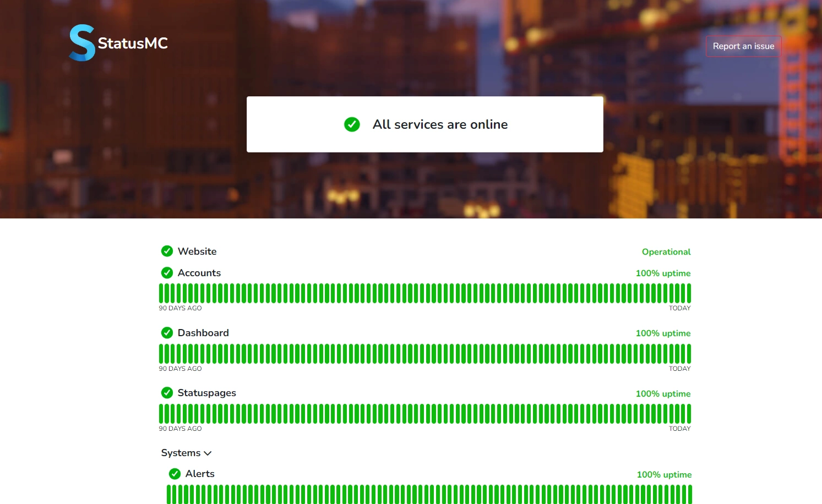
Task: Click the green check beside Dashboard
Action: point(167,333)
